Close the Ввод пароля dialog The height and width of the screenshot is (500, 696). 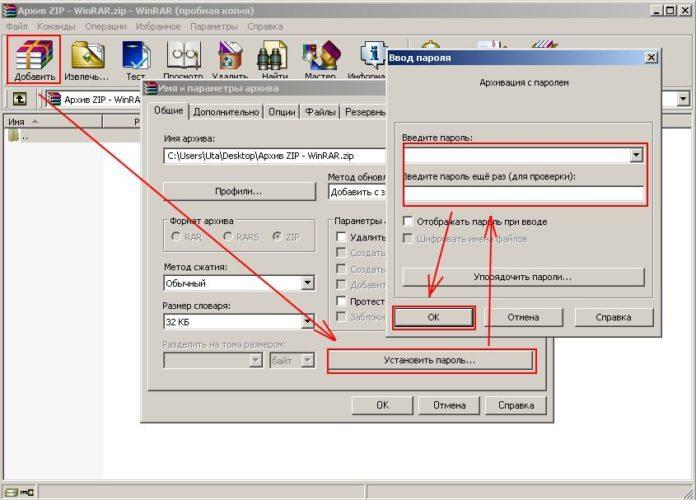point(651,57)
